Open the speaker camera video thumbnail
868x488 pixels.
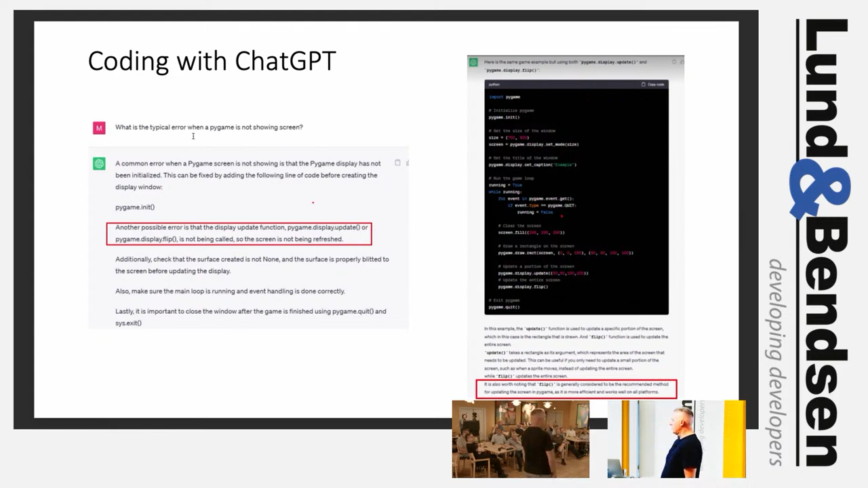[x=677, y=439]
